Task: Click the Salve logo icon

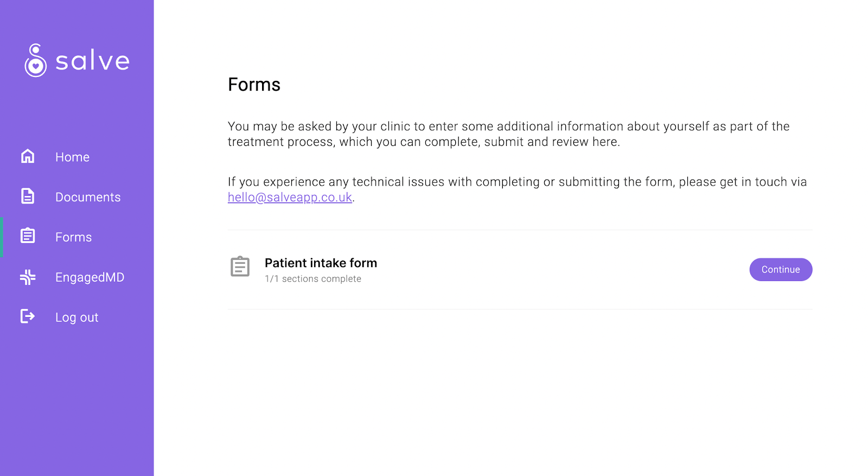Action: pyautogui.click(x=35, y=60)
